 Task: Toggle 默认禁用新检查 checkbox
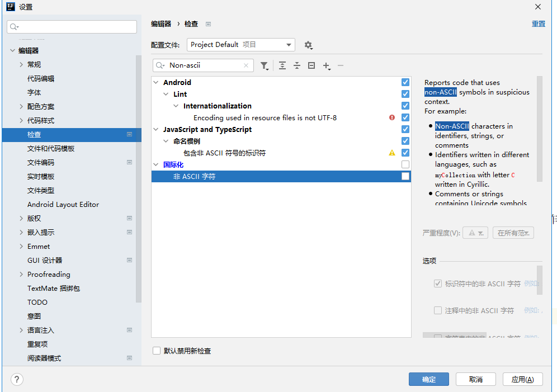(157, 351)
